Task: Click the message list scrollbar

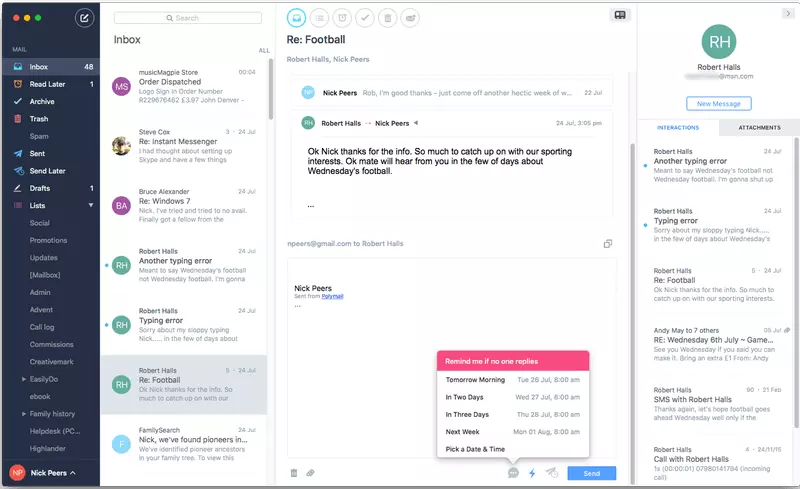Action: point(270,89)
